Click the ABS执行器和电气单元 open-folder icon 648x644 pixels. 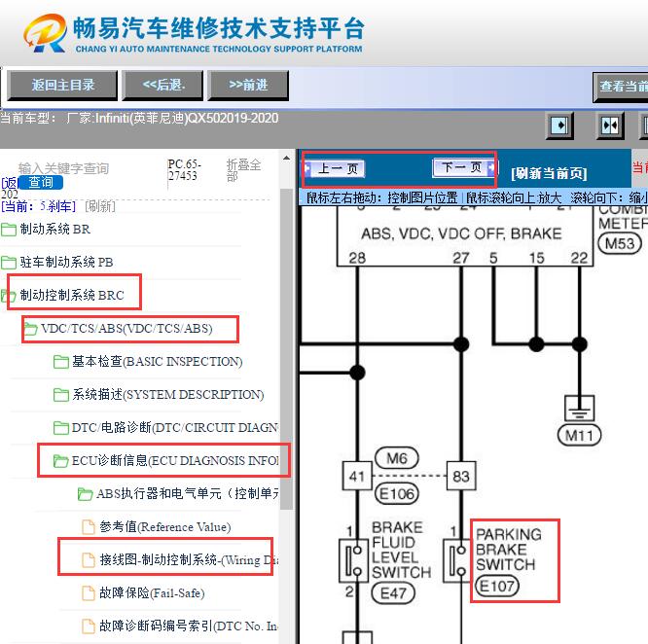tap(85, 494)
